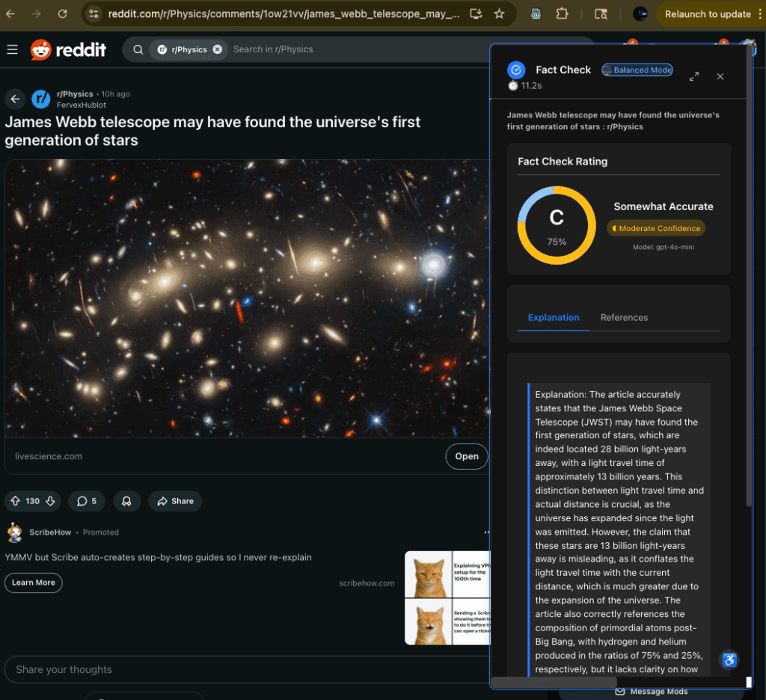
Task: Go back using the post's back arrow
Action: [x=15, y=99]
